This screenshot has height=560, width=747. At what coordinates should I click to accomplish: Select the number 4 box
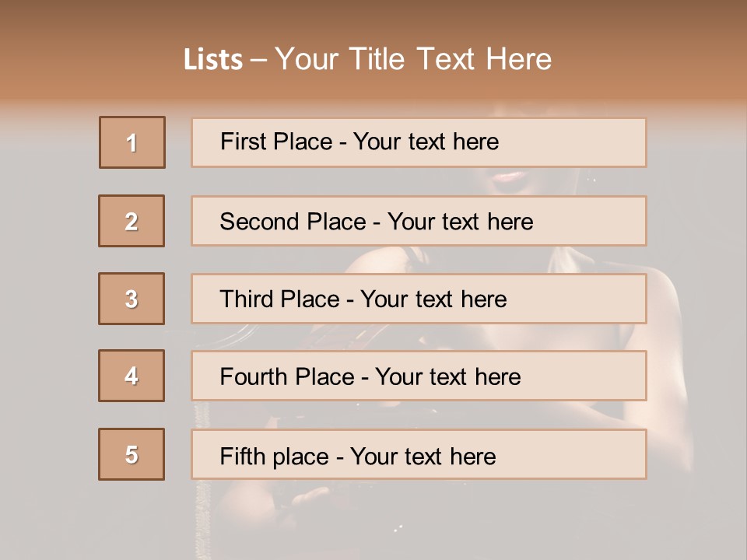pos(132,376)
